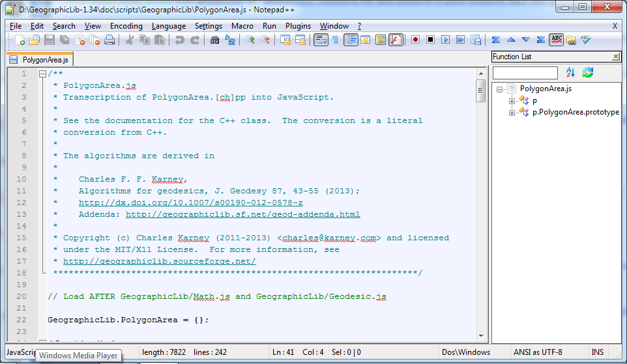Save the current file

[50, 40]
